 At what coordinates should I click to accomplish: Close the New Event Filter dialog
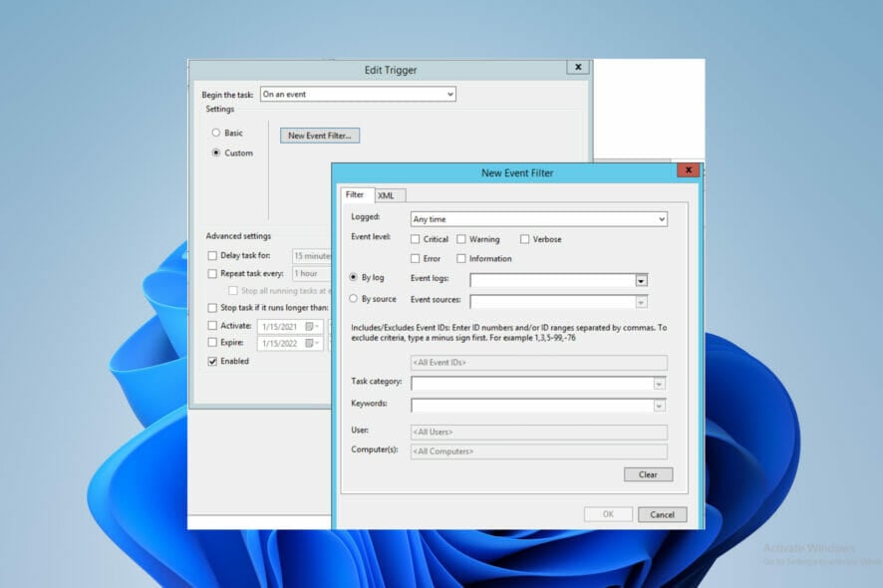pyautogui.click(x=688, y=171)
